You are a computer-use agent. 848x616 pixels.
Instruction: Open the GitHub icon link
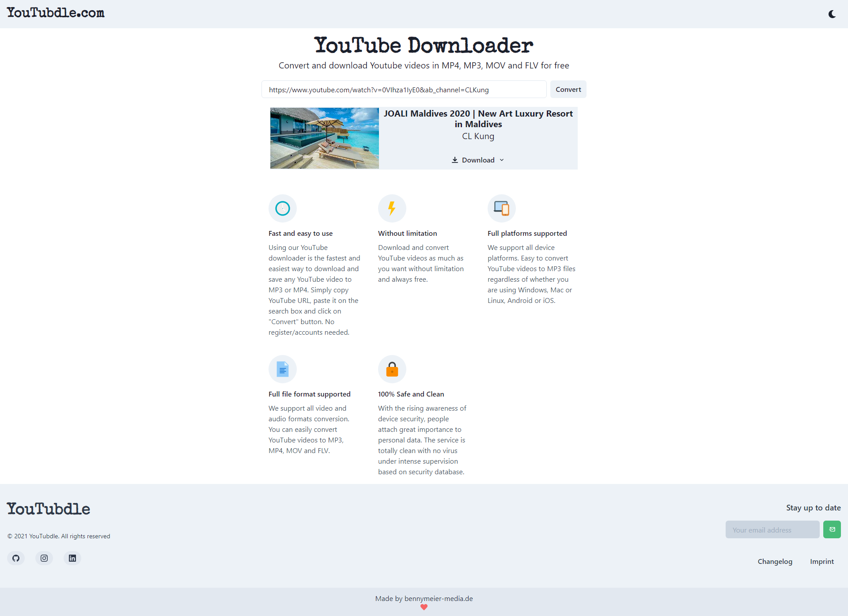click(x=16, y=558)
